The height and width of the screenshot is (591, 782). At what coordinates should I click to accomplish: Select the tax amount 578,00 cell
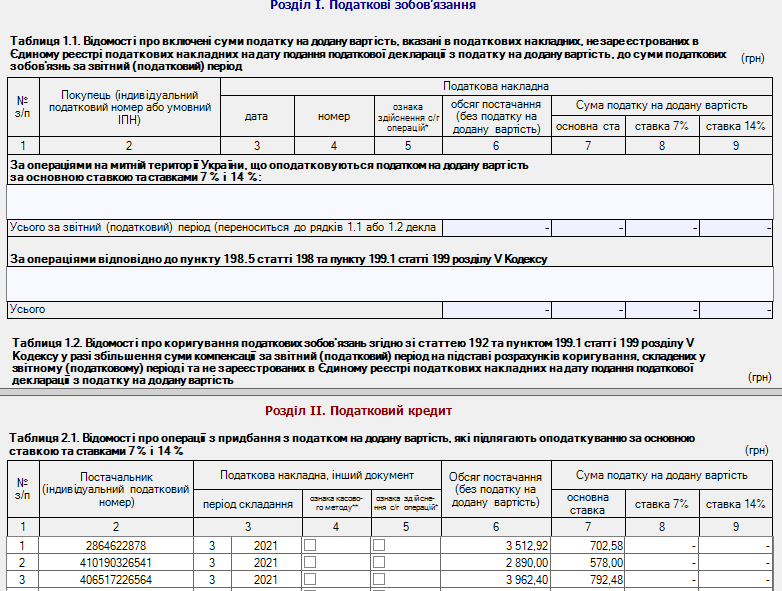click(588, 563)
